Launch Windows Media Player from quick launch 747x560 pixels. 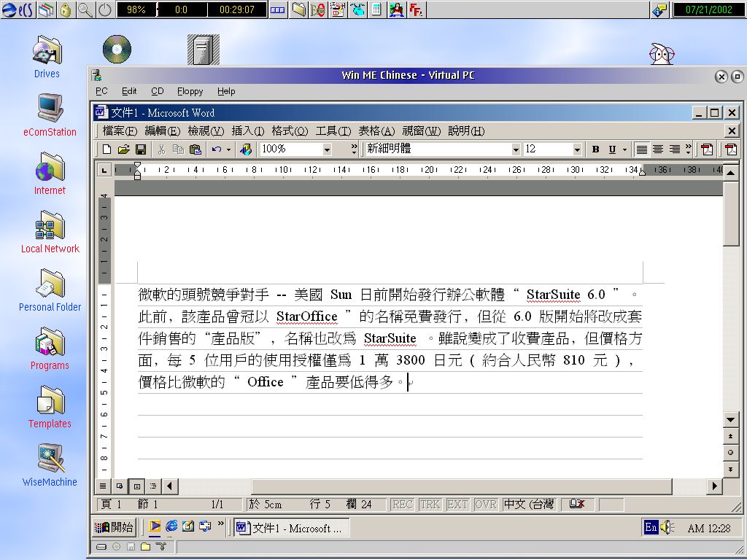pos(155,526)
